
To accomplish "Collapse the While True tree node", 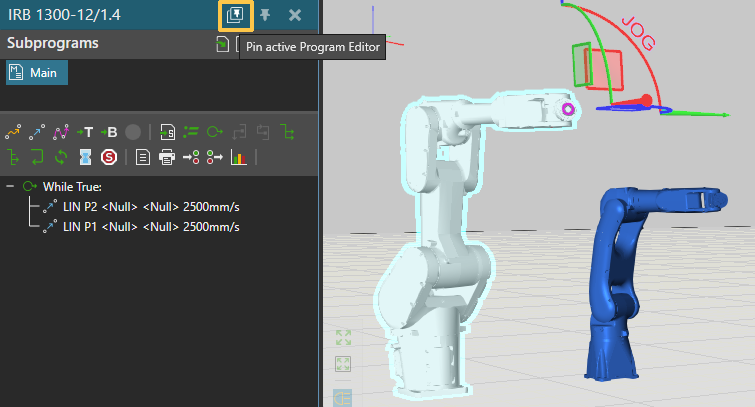I will pos(11,186).
